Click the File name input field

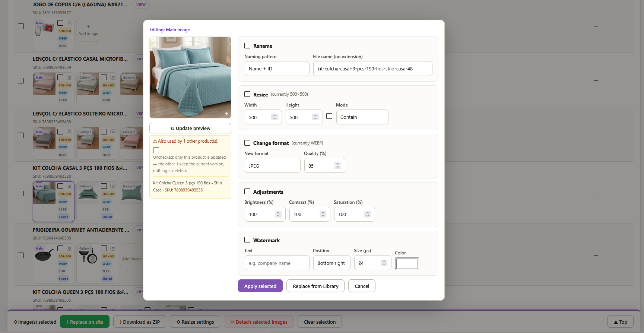pos(372,69)
